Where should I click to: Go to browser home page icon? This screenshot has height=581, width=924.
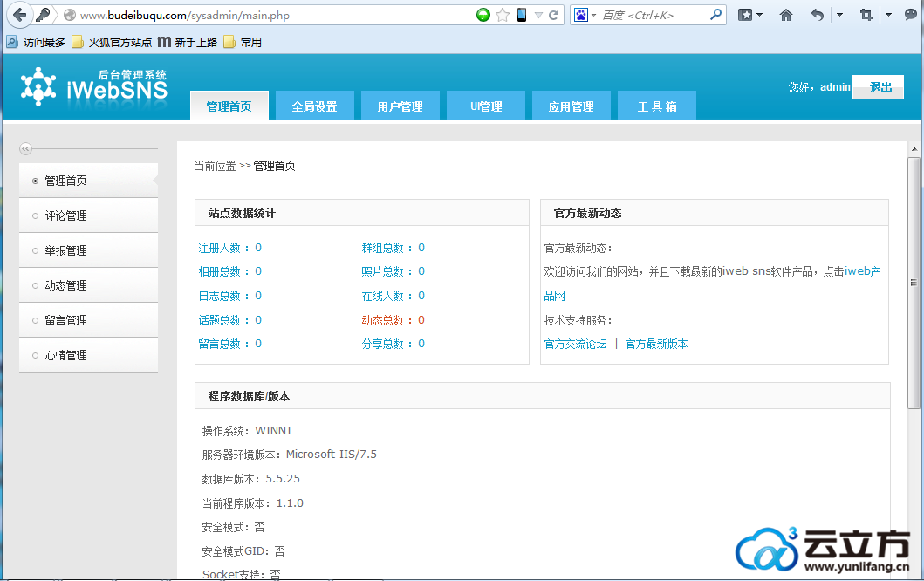tap(786, 15)
